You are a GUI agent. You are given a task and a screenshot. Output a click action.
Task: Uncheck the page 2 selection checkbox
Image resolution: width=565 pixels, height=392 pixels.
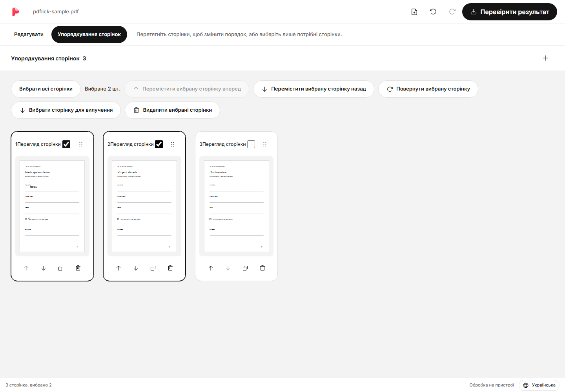[x=159, y=144]
